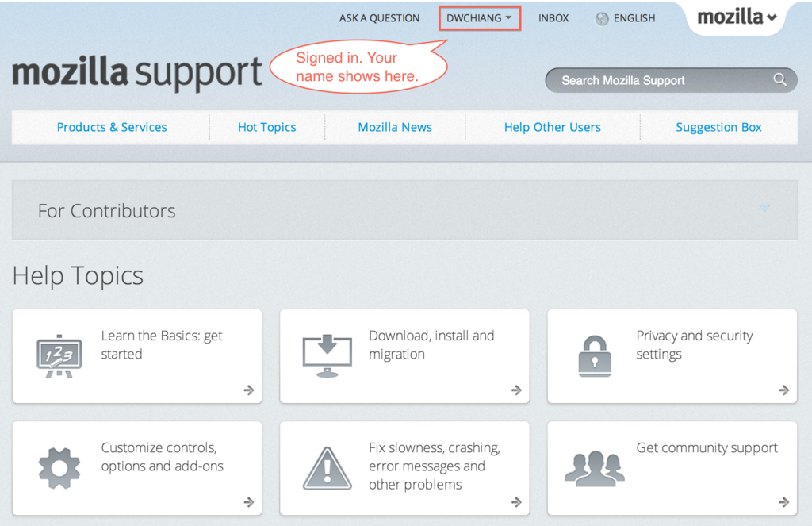812x526 pixels.
Task: Open Privacy and security settings topic
Action: click(672, 356)
